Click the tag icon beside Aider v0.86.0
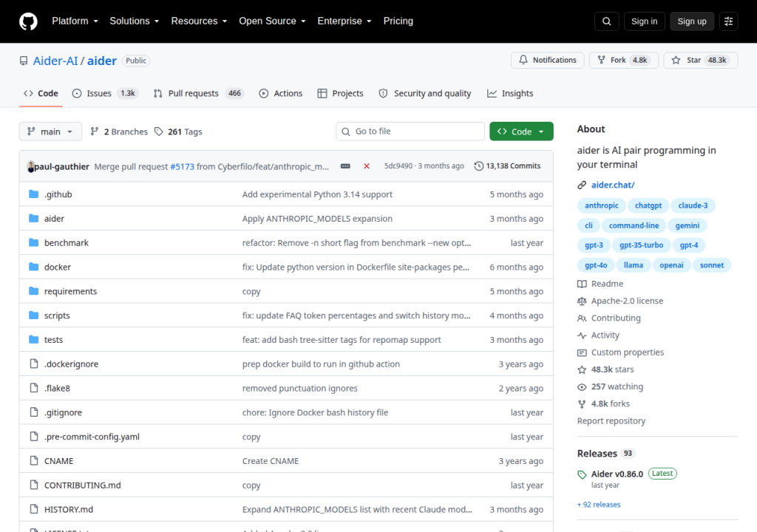The height and width of the screenshot is (532, 757). tap(582, 474)
